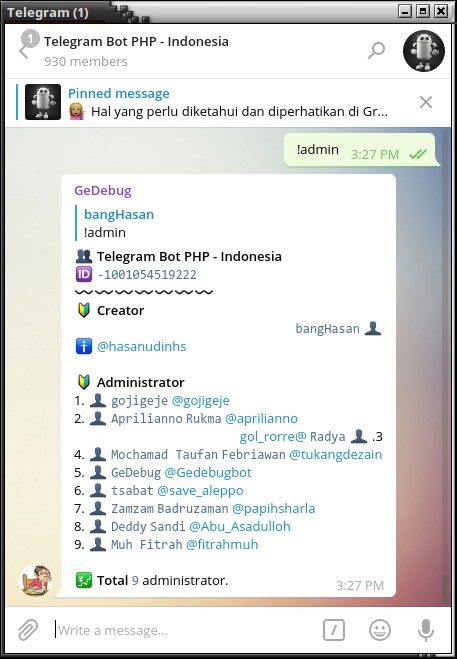Open @papihsharla mention
Screen dimensions: 457x659
pyautogui.click(x=274, y=509)
